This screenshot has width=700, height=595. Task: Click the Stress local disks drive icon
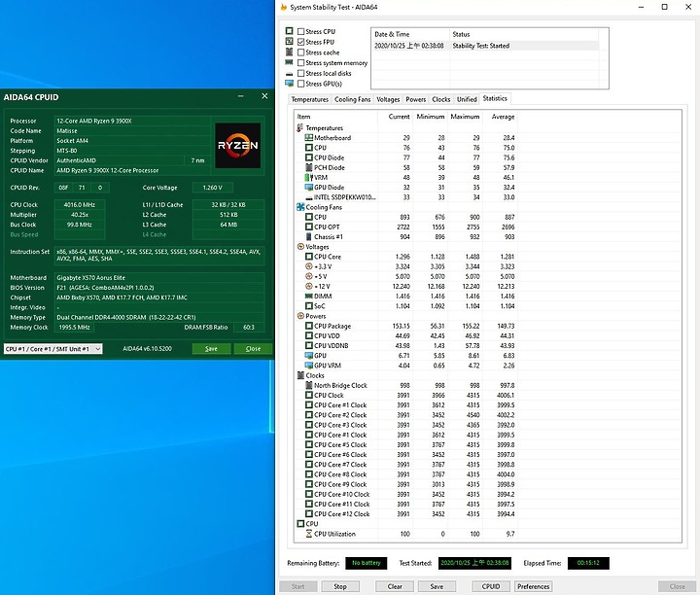point(290,74)
